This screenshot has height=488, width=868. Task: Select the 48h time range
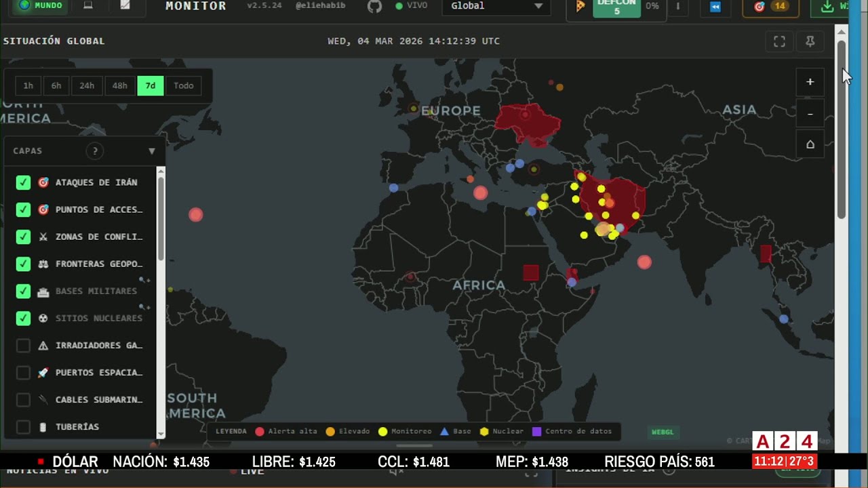[119, 85]
